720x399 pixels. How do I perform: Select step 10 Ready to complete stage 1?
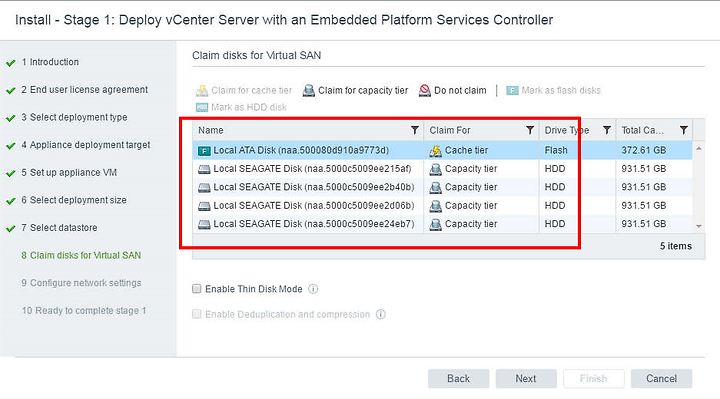click(84, 310)
